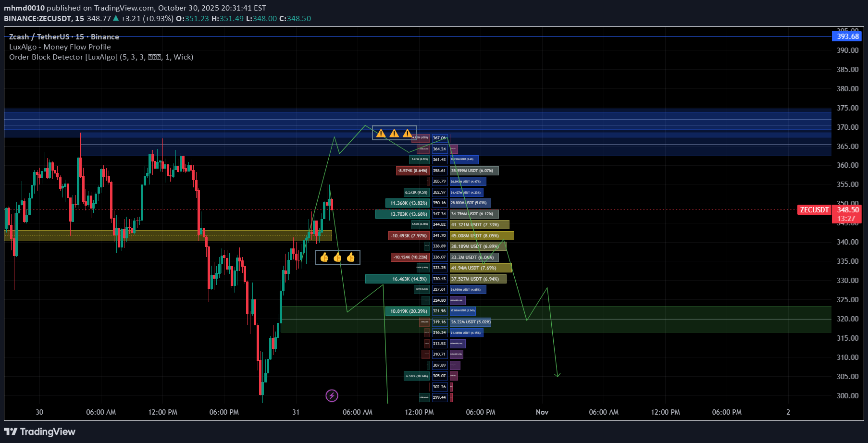Select the 06:00 AM time axis label
The height and width of the screenshot is (443, 868).
(100, 412)
